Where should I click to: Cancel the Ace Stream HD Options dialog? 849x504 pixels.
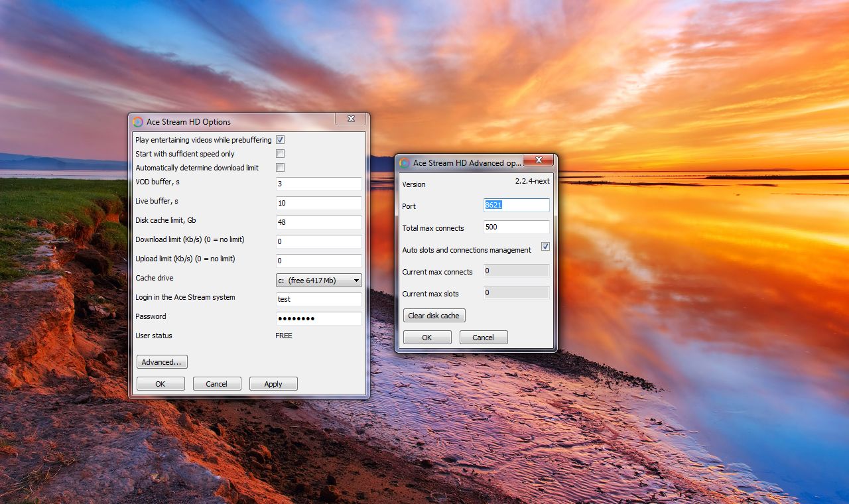pyautogui.click(x=217, y=384)
